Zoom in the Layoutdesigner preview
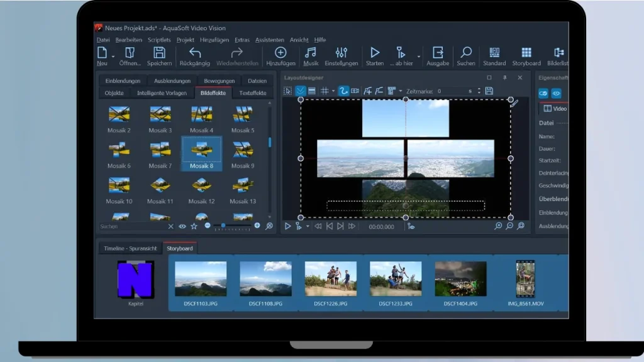This screenshot has height=362, width=644. click(x=498, y=226)
